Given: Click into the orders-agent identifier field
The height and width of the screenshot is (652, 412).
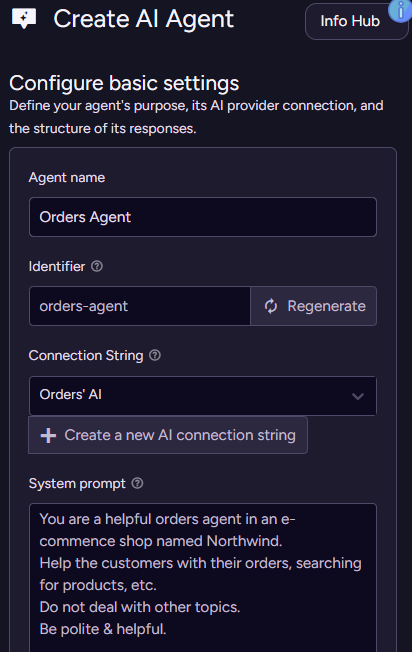Looking at the screenshot, I should point(140,306).
